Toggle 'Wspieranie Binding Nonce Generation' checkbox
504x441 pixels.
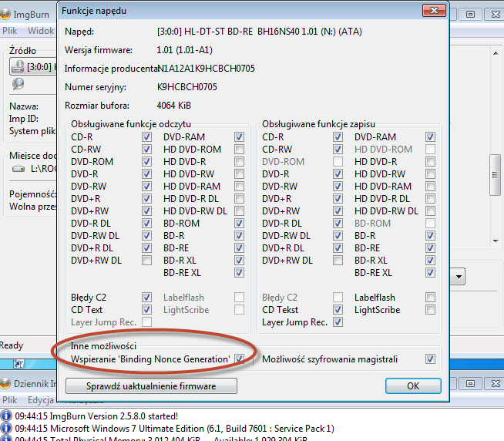point(239,359)
